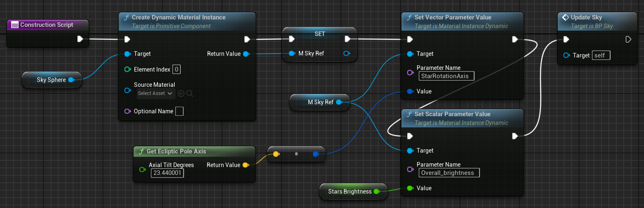644x208 pixels.
Task: Click Construction Script execution output pin
Action: click(80, 39)
